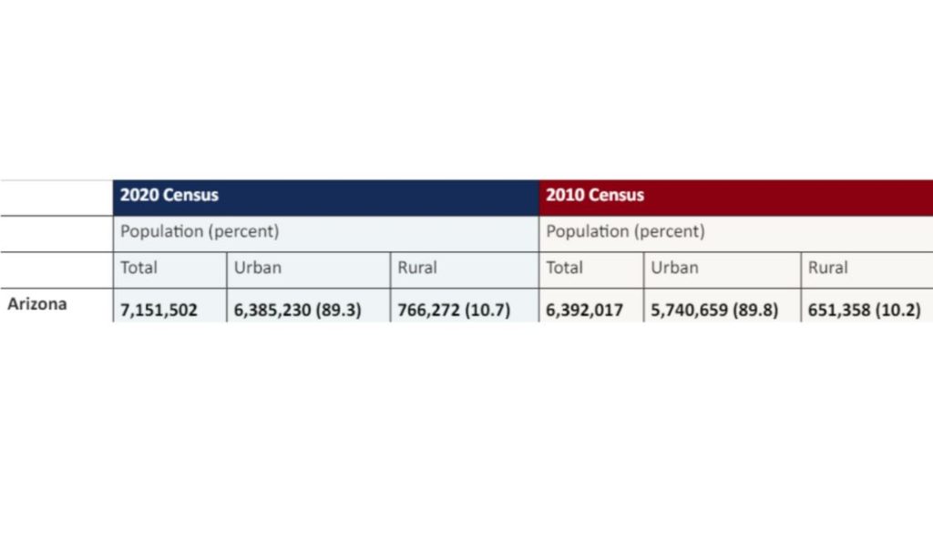Click the 6,385,230 (89.3) urban cell
The image size is (933, 560).
pyautogui.click(x=298, y=310)
